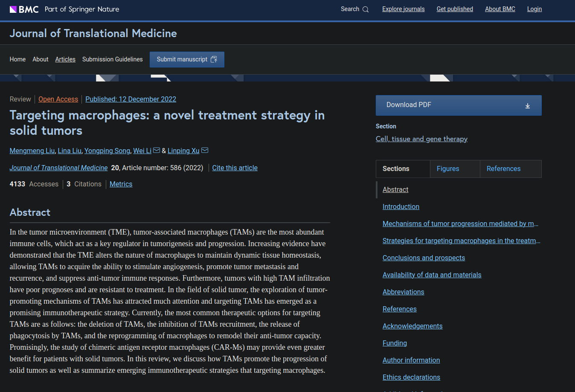This screenshot has width=575, height=392.
Task: Jump to Introduction section
Action: [401, 206]
